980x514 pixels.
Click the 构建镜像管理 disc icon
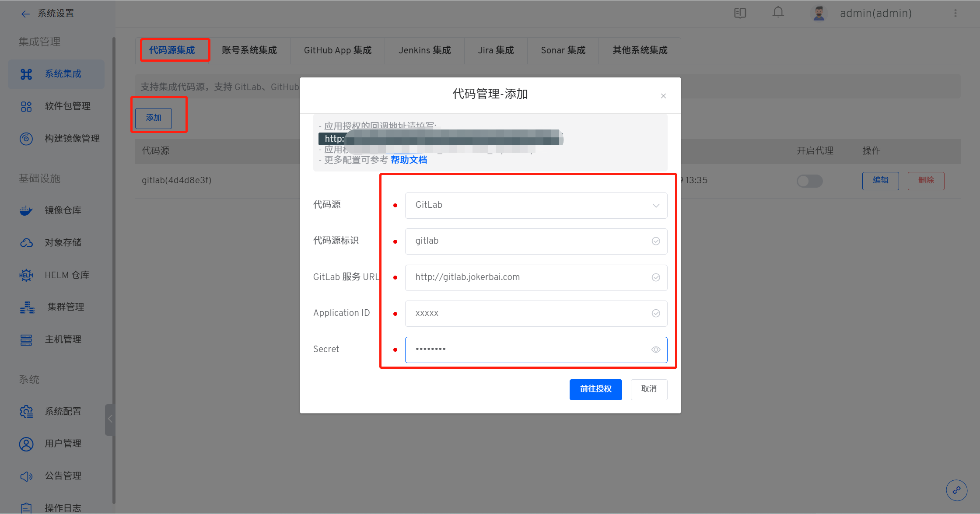point(26,139)
